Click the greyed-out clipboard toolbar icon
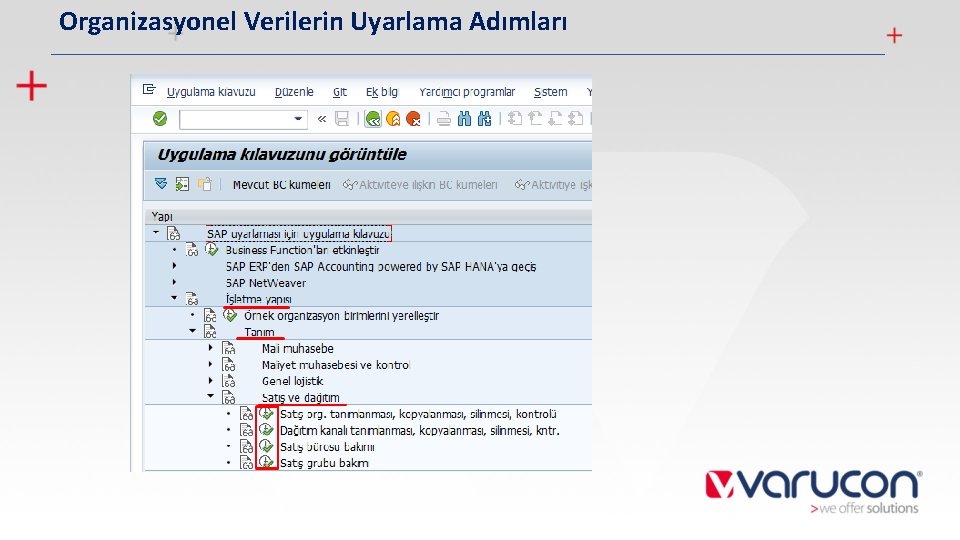Screen dimensions: 960x540 pos(204,184)
